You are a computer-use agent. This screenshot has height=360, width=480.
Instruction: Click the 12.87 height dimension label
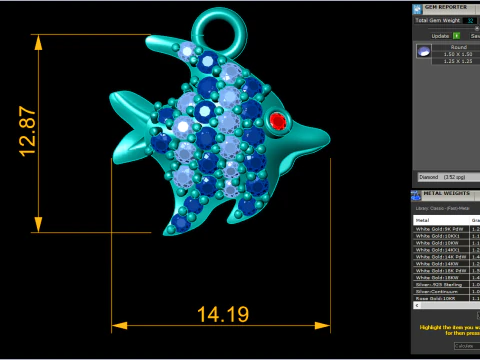tap(27, 131)
